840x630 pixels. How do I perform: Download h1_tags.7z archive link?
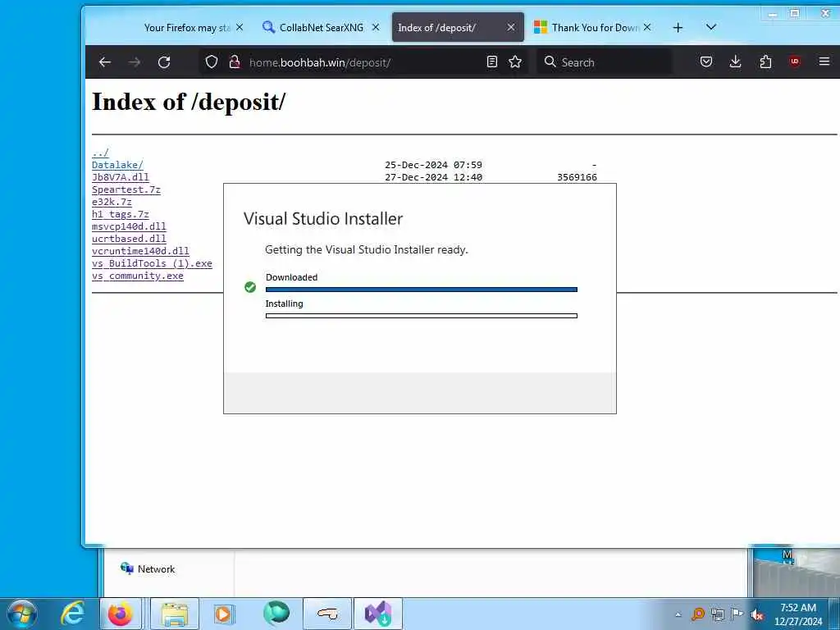(x=121, y=214)
